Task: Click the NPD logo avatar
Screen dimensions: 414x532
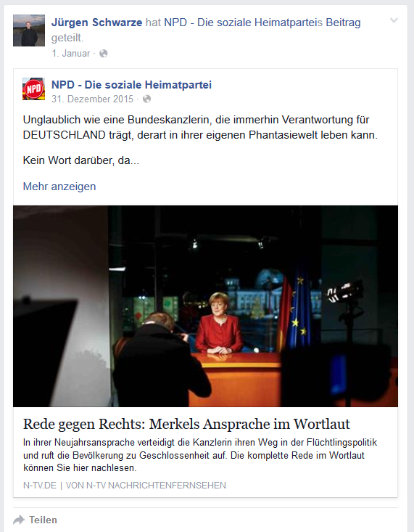Action: point(33,89)
